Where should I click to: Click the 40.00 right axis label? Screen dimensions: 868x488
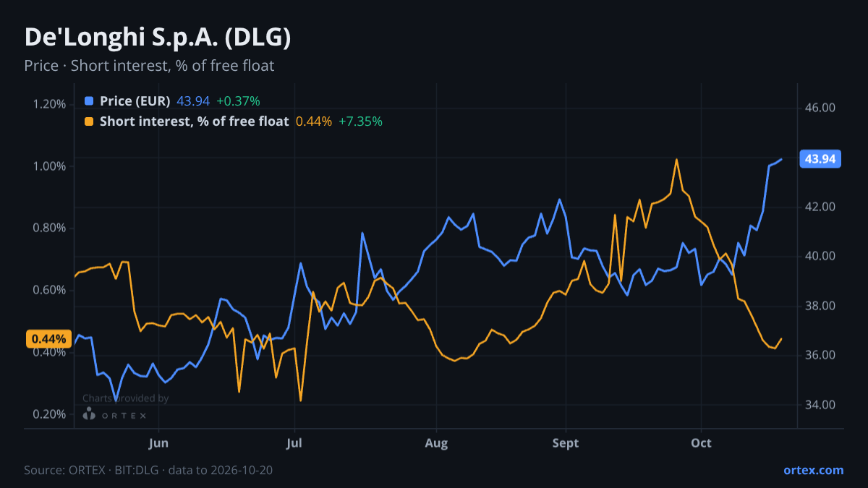click(x=820, y=256)
